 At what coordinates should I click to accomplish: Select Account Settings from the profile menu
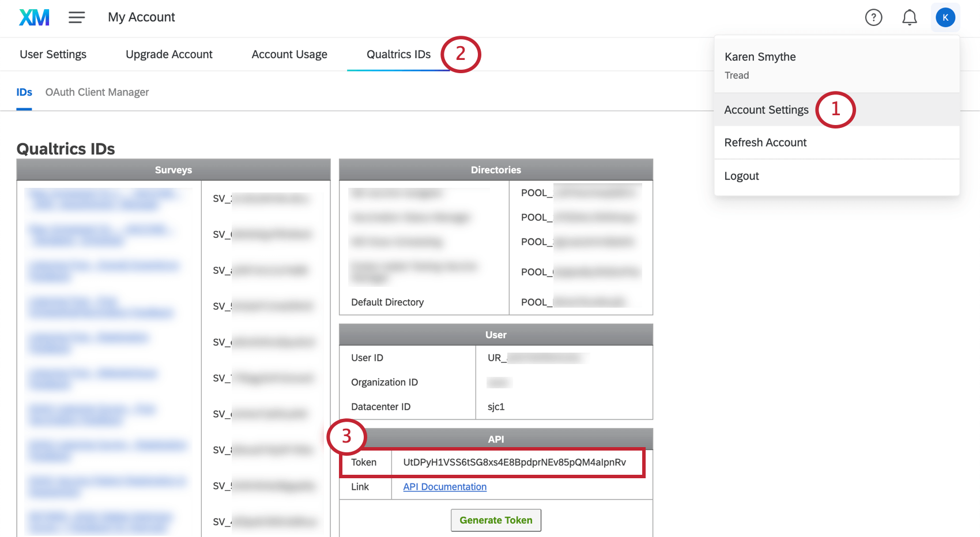(766, 109)
